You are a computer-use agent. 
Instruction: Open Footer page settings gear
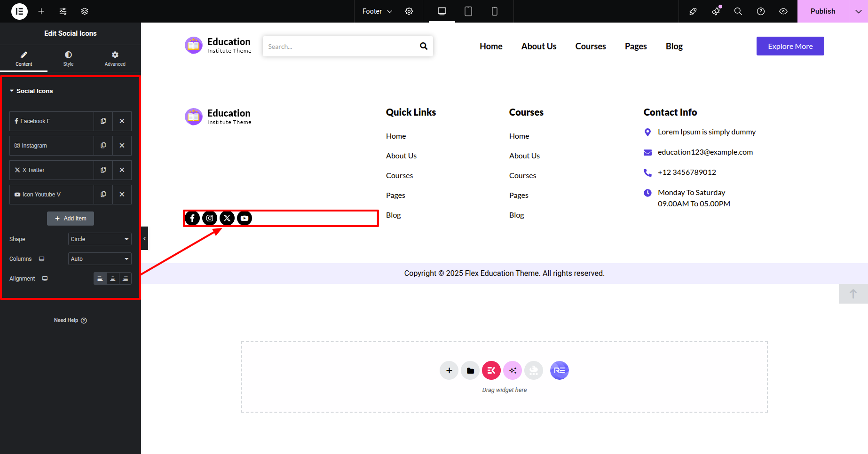pos(409,11)
